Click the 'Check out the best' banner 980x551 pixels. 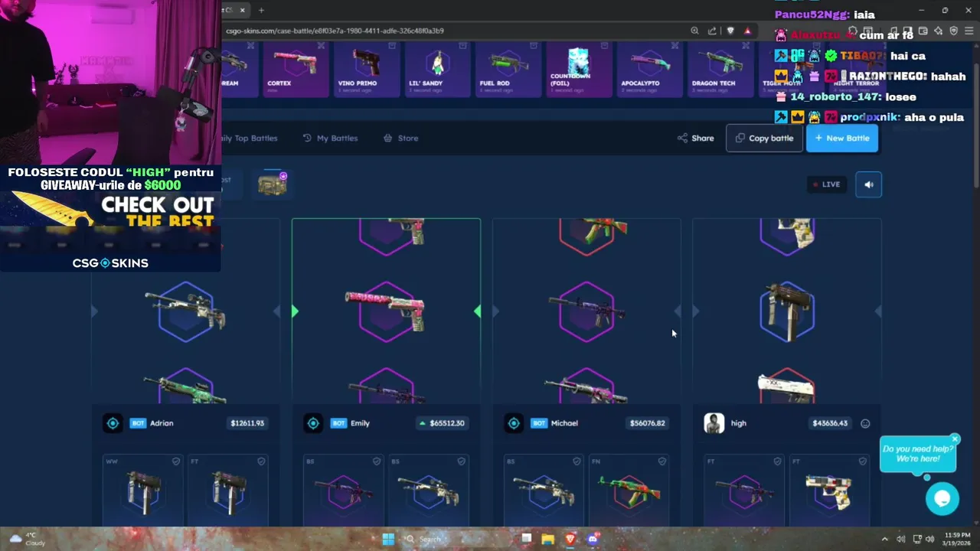click(112, 210)
